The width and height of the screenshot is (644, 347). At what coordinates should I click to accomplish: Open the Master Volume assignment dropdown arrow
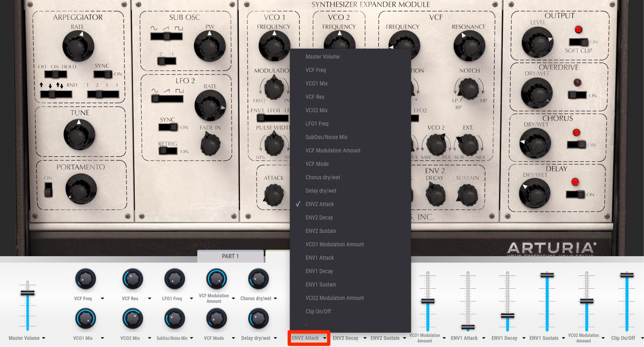click(44, 338)
